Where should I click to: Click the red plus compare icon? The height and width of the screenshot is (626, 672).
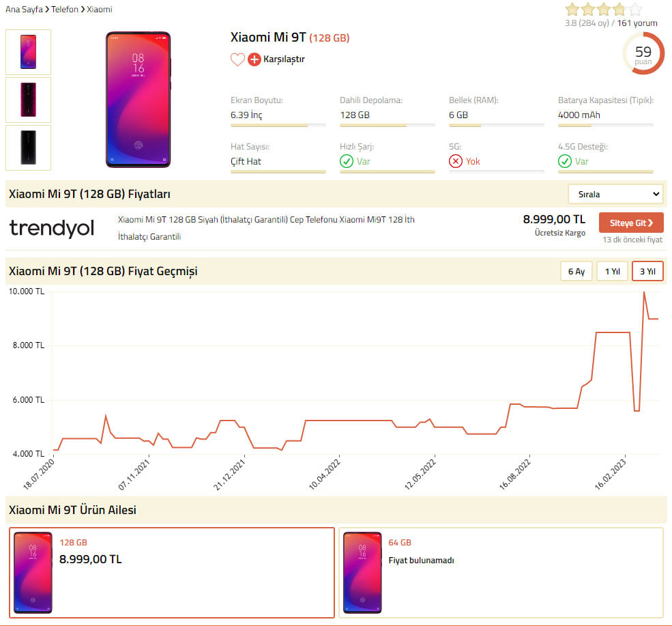254,59
